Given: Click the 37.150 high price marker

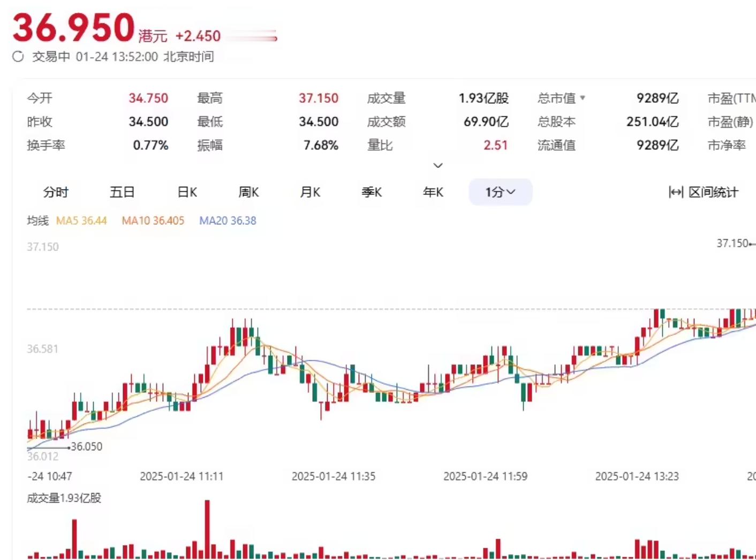Looking at the screenshot, I should pyautogui.click(x=732, y=243).
